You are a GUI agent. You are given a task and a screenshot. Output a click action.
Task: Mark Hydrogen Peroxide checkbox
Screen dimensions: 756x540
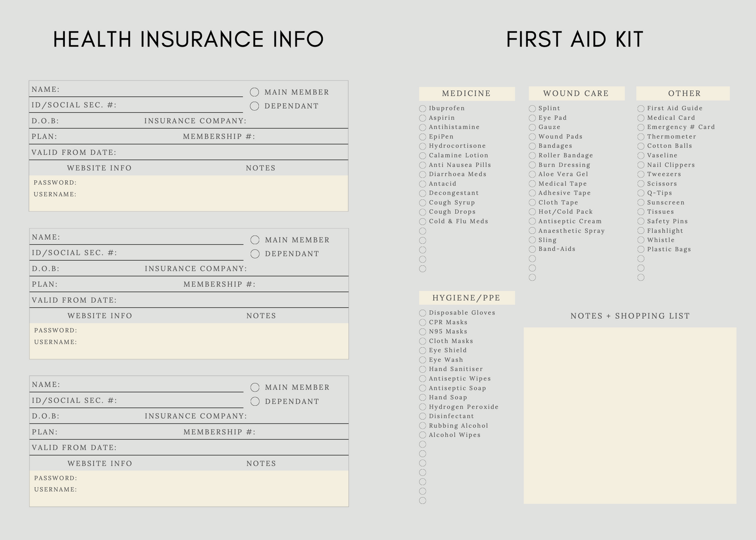tap(423, 407)
